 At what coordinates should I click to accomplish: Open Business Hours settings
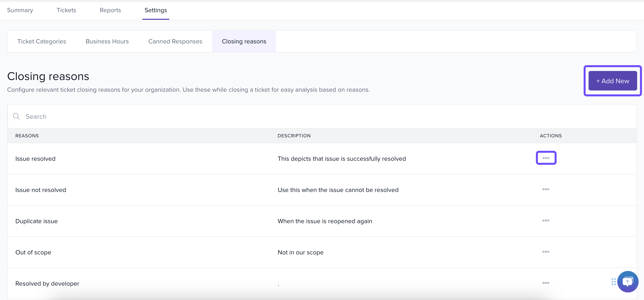tap(107, 41)
